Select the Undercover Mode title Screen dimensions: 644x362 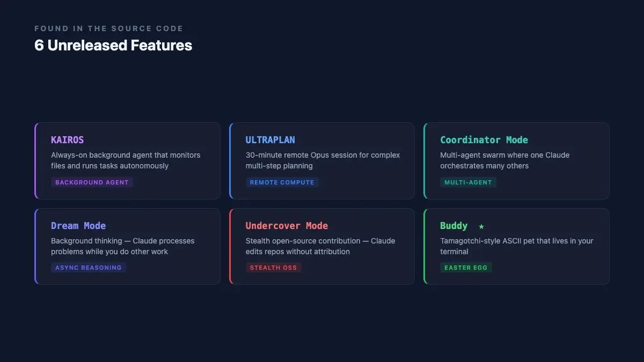click(287, 226)
